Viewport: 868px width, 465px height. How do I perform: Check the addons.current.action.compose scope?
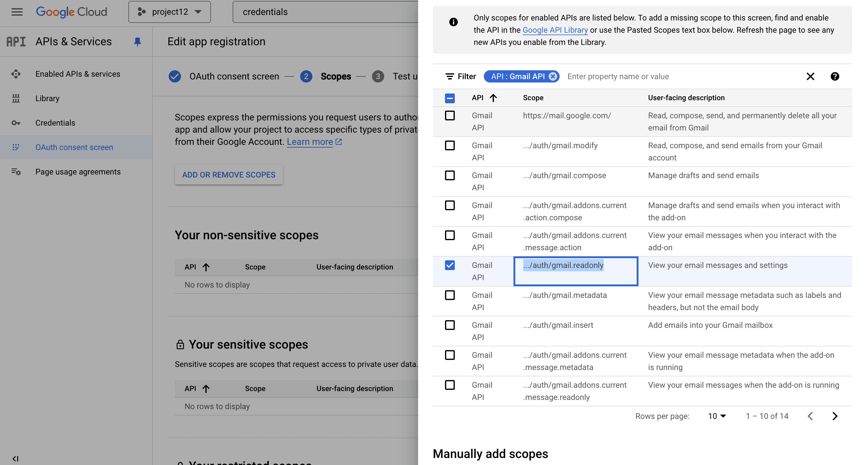point(450,205)
